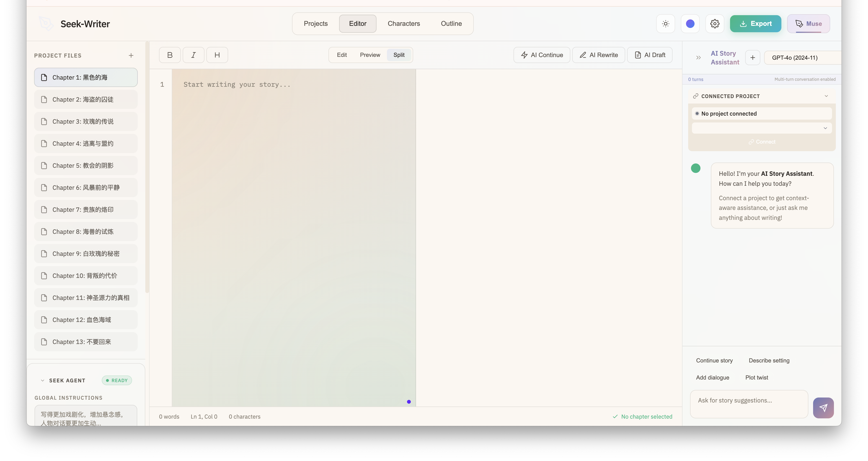Click the sidebar file list scrollbar
The image size is (868, 461).
tap(147, 167)
